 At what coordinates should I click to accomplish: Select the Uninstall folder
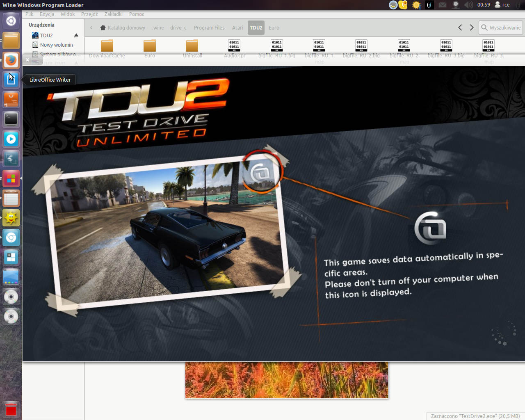pyautogui.click(x=192, y=48)
